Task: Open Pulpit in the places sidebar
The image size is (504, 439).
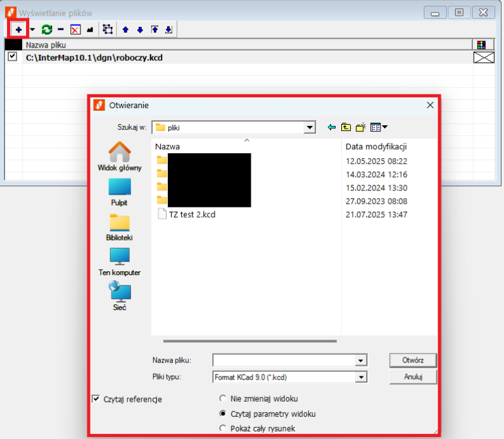Action: click(119, 191)
